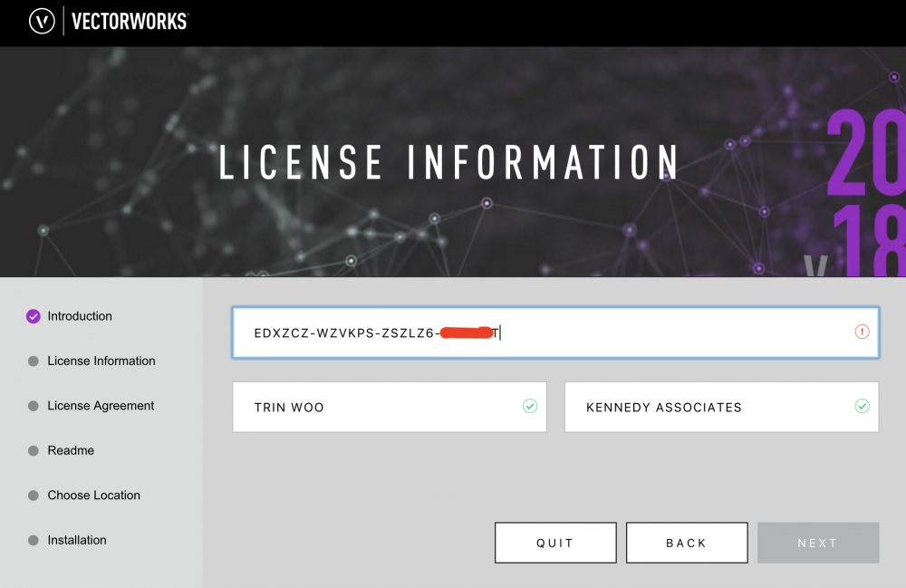The width and height of the screenshot is (906, 588).
Task: Click the green checkmark beside TRIN WOO
Action: tap(529, 407)
